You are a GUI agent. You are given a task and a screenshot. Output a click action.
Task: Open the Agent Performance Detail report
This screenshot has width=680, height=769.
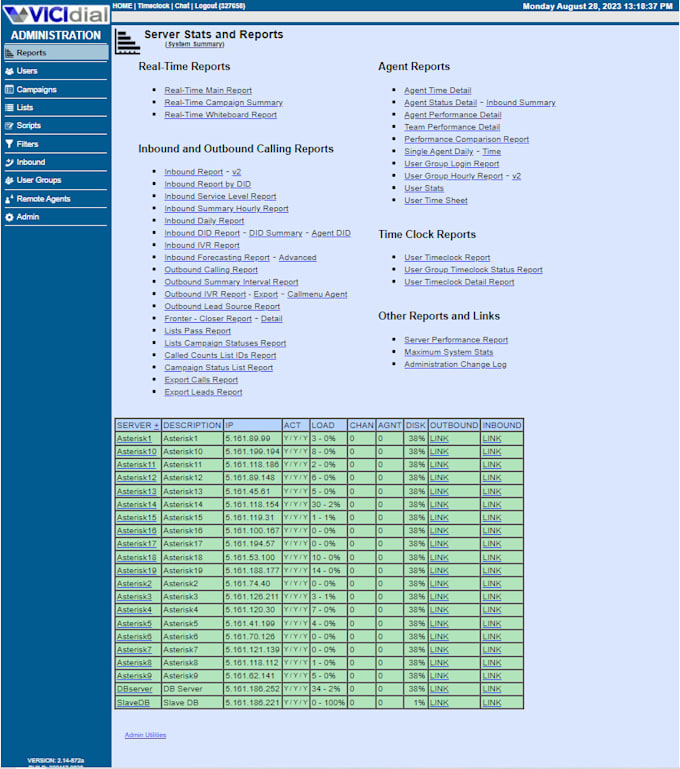pos(452,115)
